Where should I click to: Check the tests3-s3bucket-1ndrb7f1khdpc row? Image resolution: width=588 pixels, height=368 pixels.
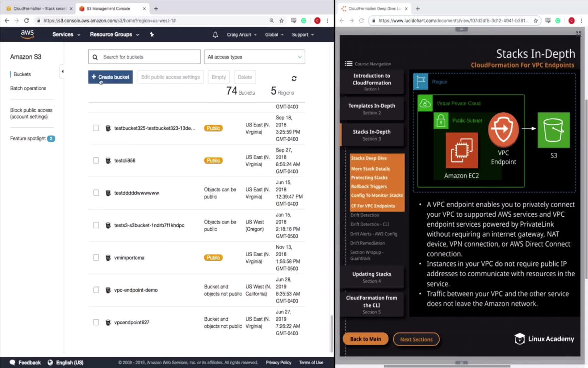pyautogui.click(x=96, y=225)
